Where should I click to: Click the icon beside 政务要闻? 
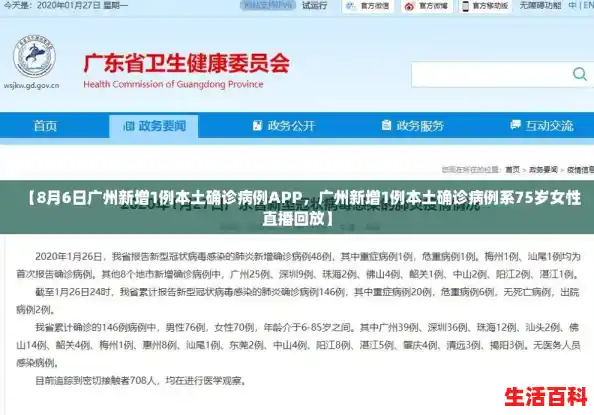pos(129,126)
